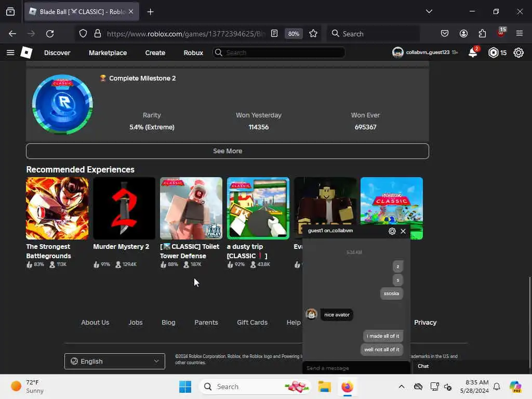Open the uBlock extension icon with badge

[501, 33]
